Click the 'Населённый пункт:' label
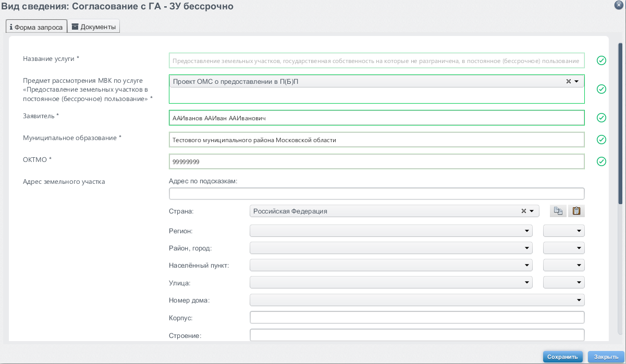 199,265
